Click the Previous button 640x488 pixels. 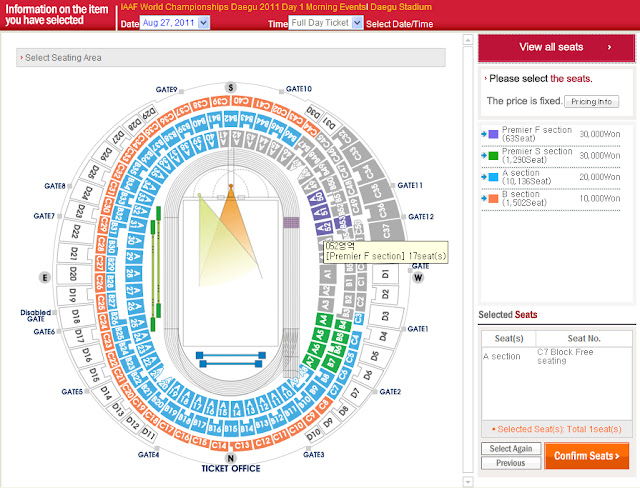tap(511, 463)
